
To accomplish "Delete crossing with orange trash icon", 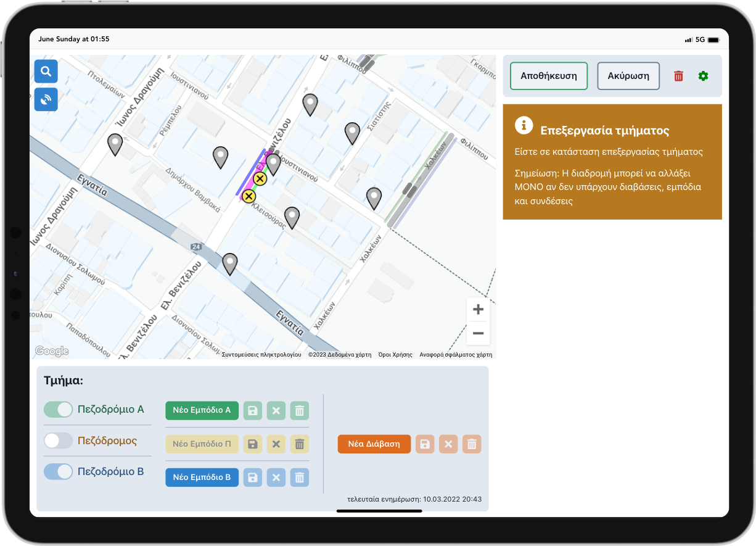I will point(472,444).
